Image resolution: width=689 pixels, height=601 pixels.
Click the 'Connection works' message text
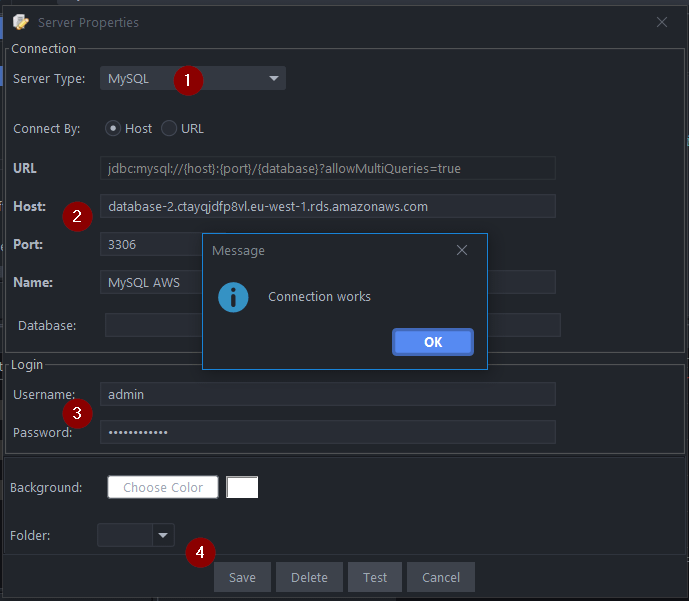(319, 297)
